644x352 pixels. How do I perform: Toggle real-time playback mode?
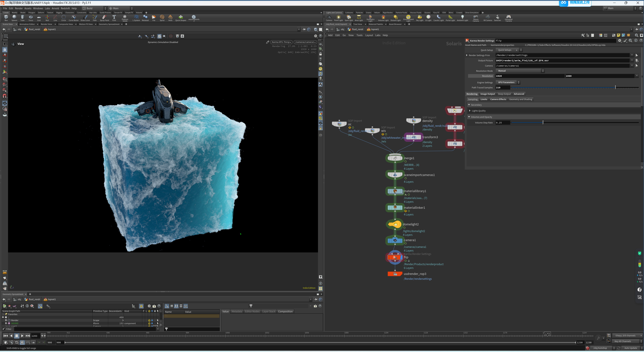pyautogui.click(x=22, y=342)
